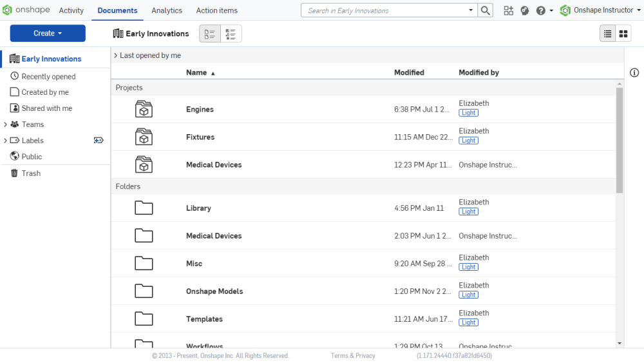
Task: Click the add label icon beside Labels
Action: click(x=99, y=141)
